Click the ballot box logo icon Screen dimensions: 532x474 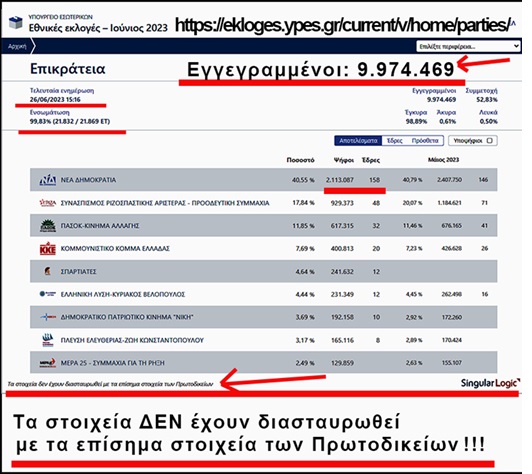coord(15,23)
